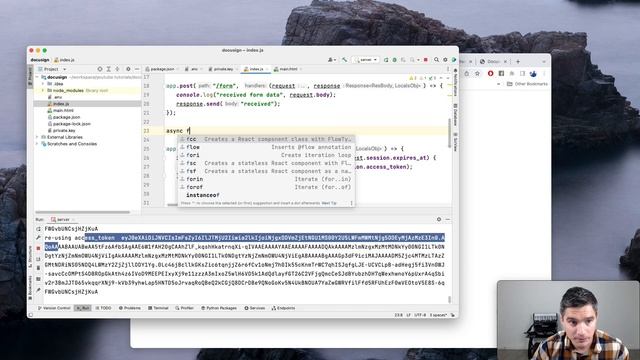Open Other Bookmarks folder in browser

(527, 84)
